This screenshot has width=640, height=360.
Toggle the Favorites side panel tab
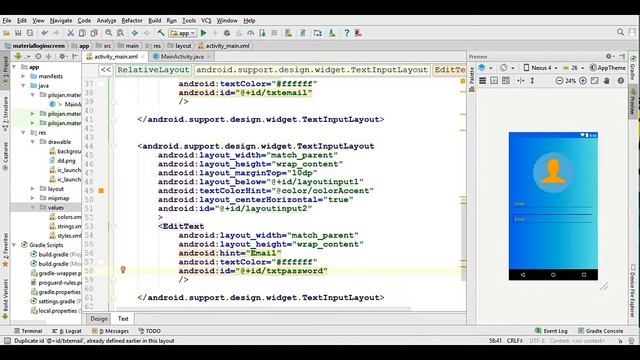tap(5, 250)
